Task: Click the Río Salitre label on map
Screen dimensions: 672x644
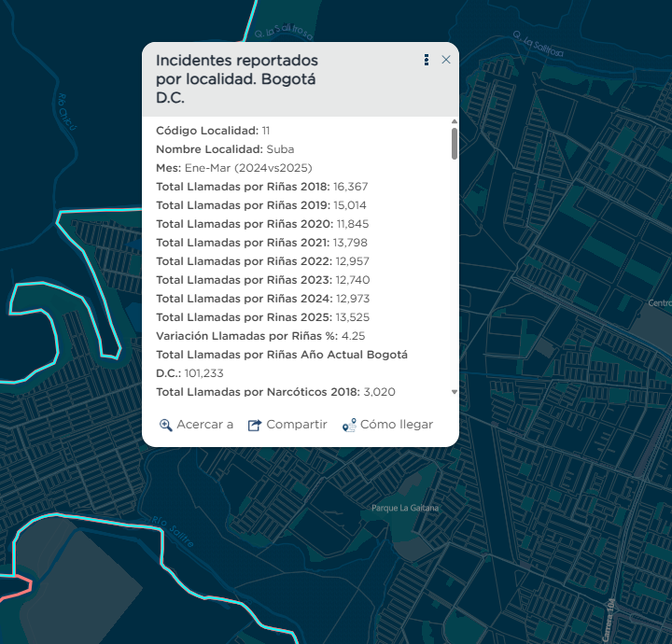Action: click(168, 531)
